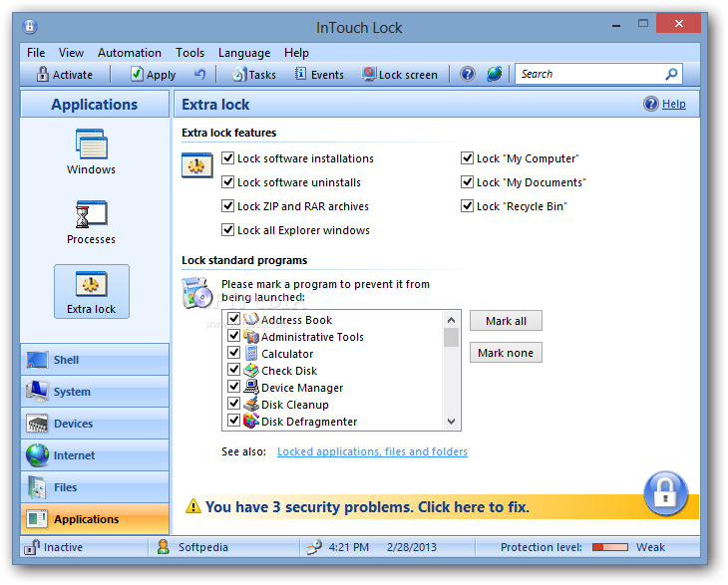The height and width of the screenshot is (585, 728).
Task: Click the Softpedia user icon in status bar
Action: coord(163,547)
